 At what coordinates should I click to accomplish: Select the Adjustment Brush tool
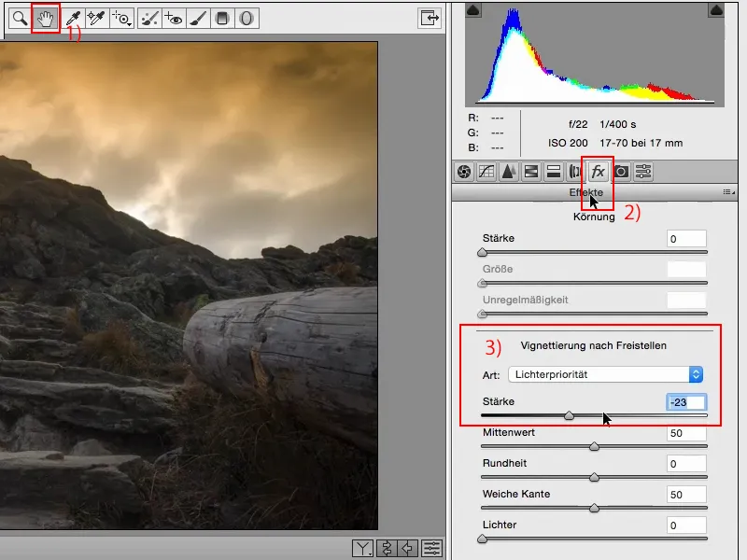[x=198, y=19]
